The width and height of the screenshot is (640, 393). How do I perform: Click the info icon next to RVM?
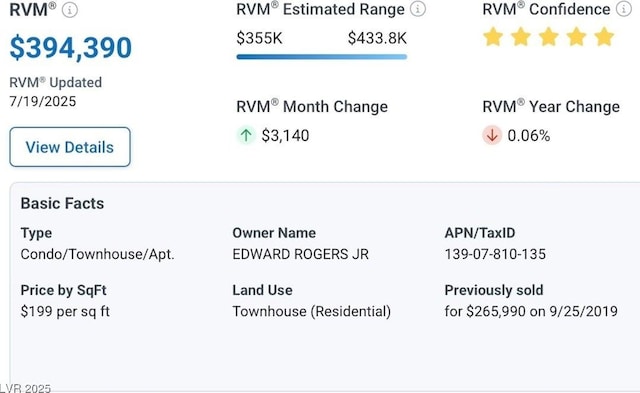pos(69,10)
